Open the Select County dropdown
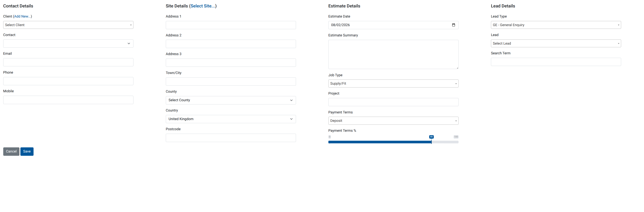This screenshot has width=644, height=212. (x=230, y=100)
